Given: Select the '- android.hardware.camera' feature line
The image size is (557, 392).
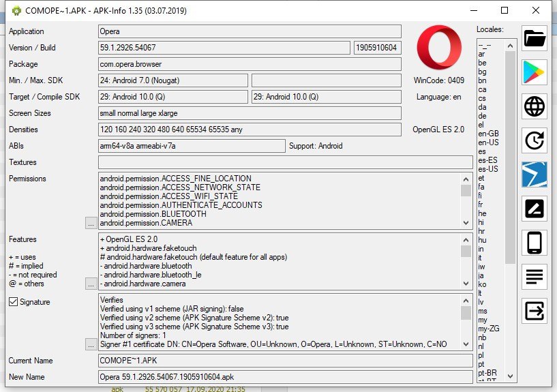Looking at the screenshot, I should tap(142, 284).
